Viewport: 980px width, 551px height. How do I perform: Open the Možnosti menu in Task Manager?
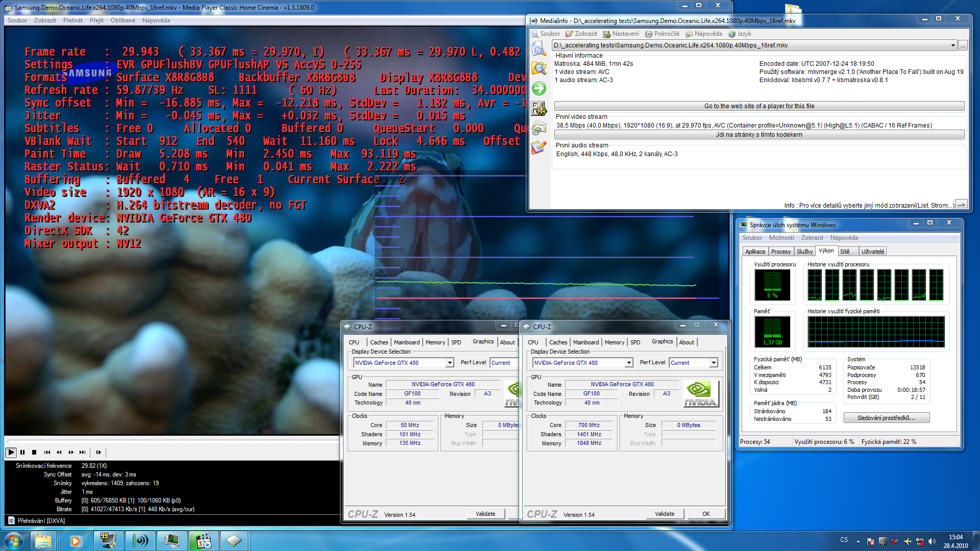[x=781, y=238]
